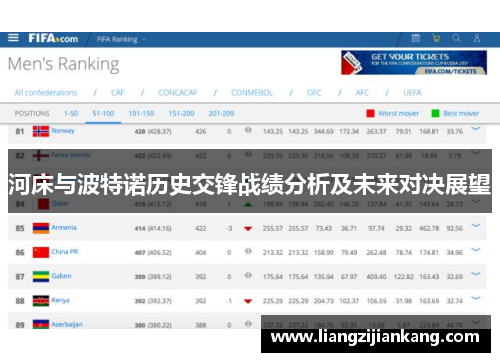500x362 pixels.
Task: Select the 1-50 positions tab
Action: 71,113
